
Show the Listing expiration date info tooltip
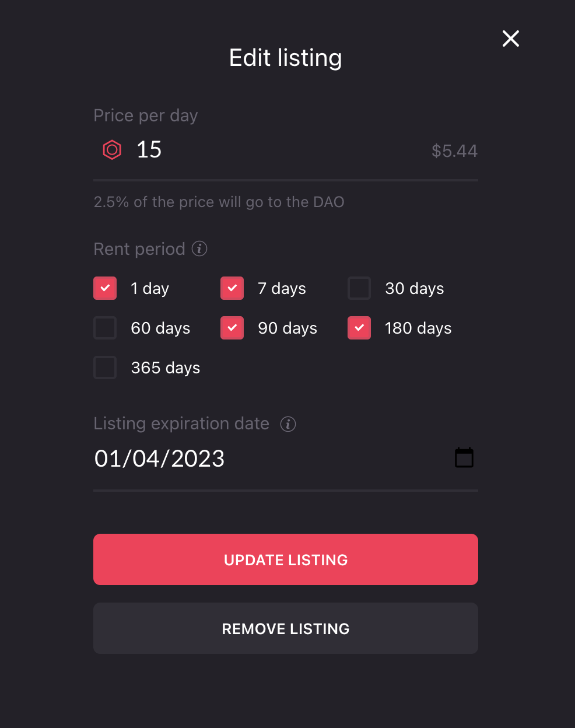click(288, 424)
